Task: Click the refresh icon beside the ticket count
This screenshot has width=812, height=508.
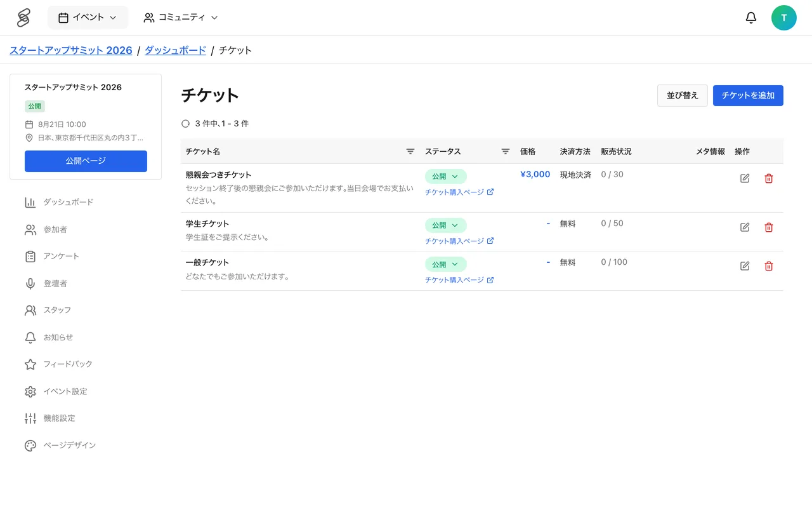Action: [186, 124]
